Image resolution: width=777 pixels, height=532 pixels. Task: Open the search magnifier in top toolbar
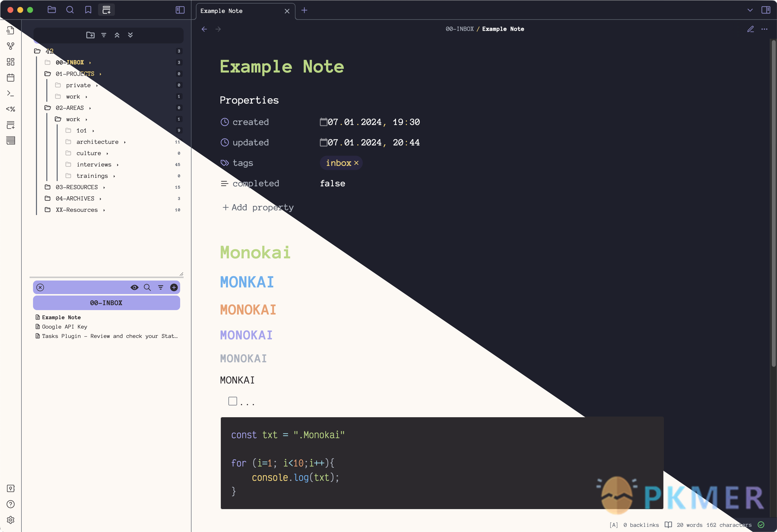[70, 10]
